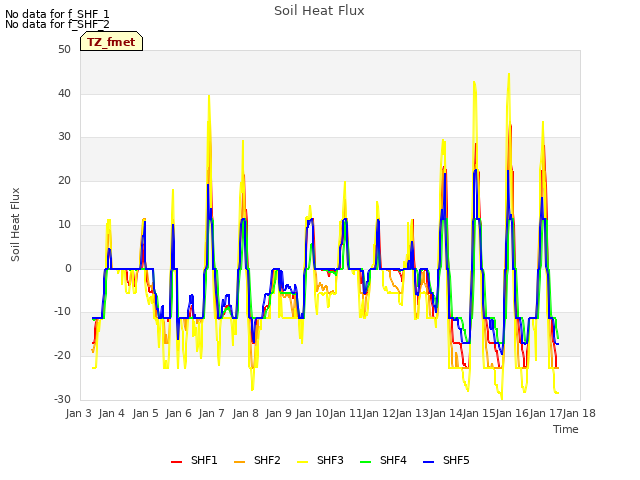Click the Jan 11 x-axis tick label

tap(346, 413)
